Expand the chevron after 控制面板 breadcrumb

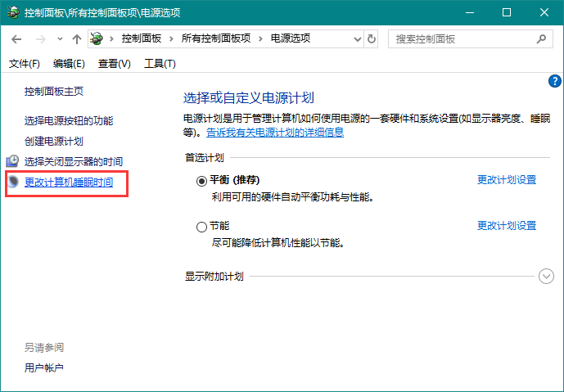pos(171,38)
